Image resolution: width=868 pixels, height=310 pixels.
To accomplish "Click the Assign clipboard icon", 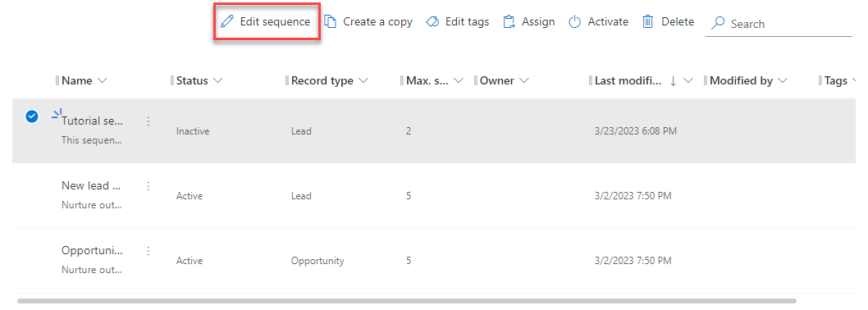I will coord(509,21).
